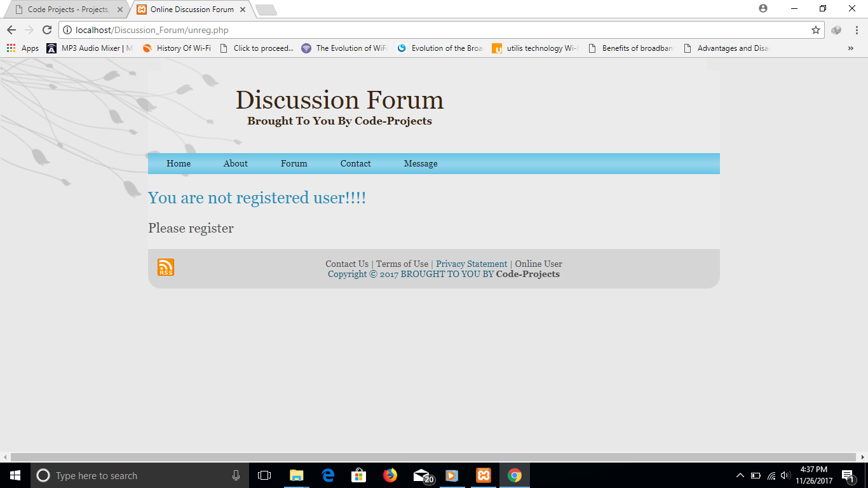Image resolution: width=868 pixels, height=488 pixels.
Task: Open the Privacy Statement link
Action: click(471, 263)
